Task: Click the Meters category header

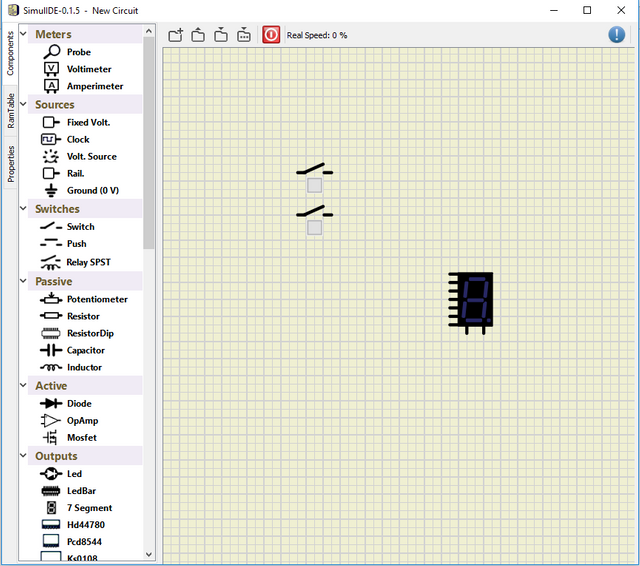Action: point(85,34)
